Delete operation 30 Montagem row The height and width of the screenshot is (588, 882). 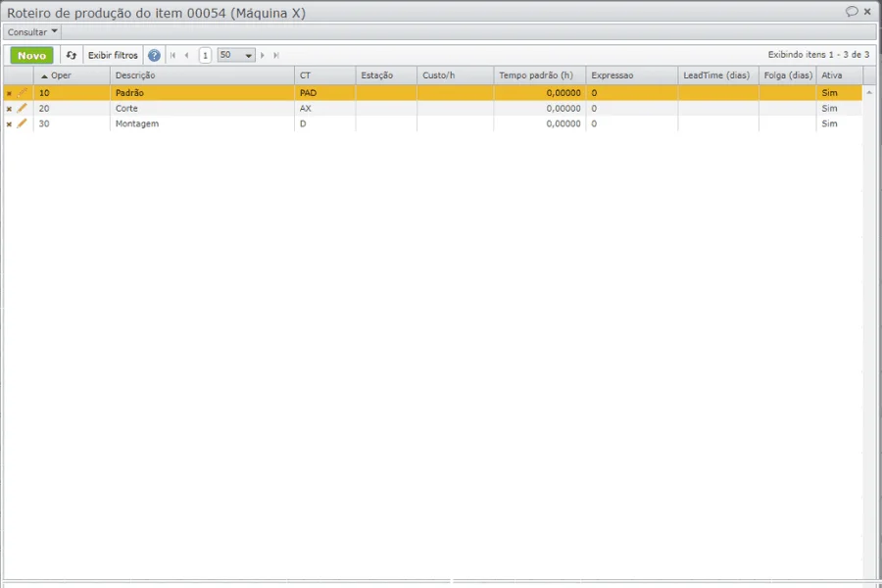tap(9, 123)
